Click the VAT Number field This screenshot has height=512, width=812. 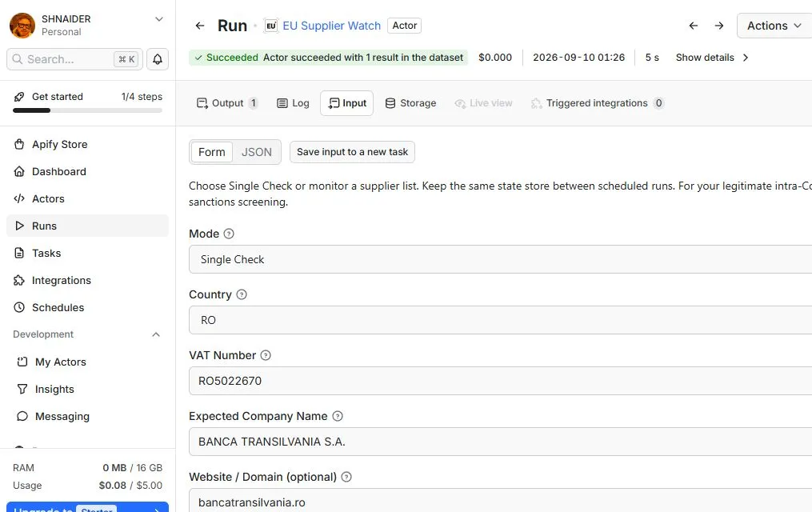(500, 381)
